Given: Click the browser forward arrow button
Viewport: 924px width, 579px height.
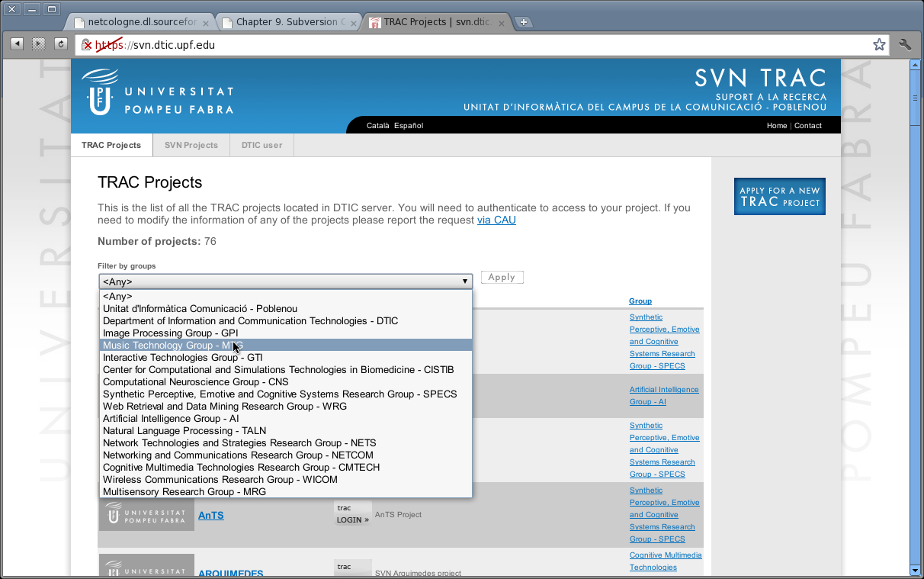Looking at the screenshot, I should click(x=39, y=44).
